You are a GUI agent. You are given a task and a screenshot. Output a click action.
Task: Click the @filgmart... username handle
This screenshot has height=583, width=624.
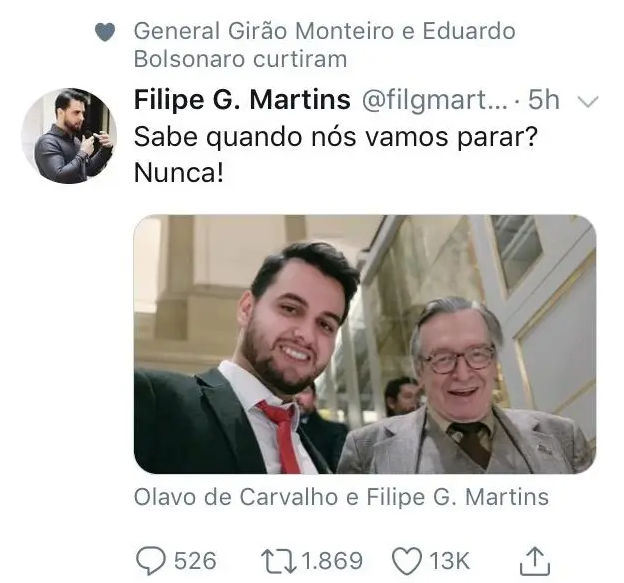(435, 100)
